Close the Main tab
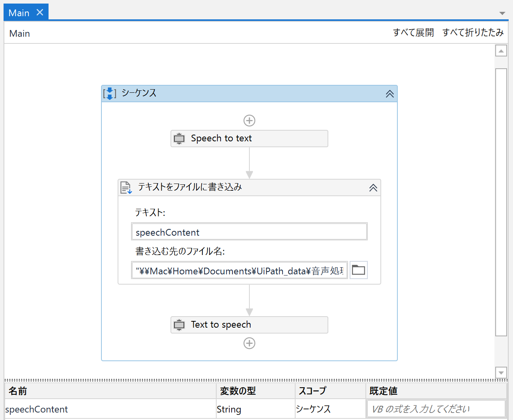This screenshot has height=420, width=513. (40, 12)
